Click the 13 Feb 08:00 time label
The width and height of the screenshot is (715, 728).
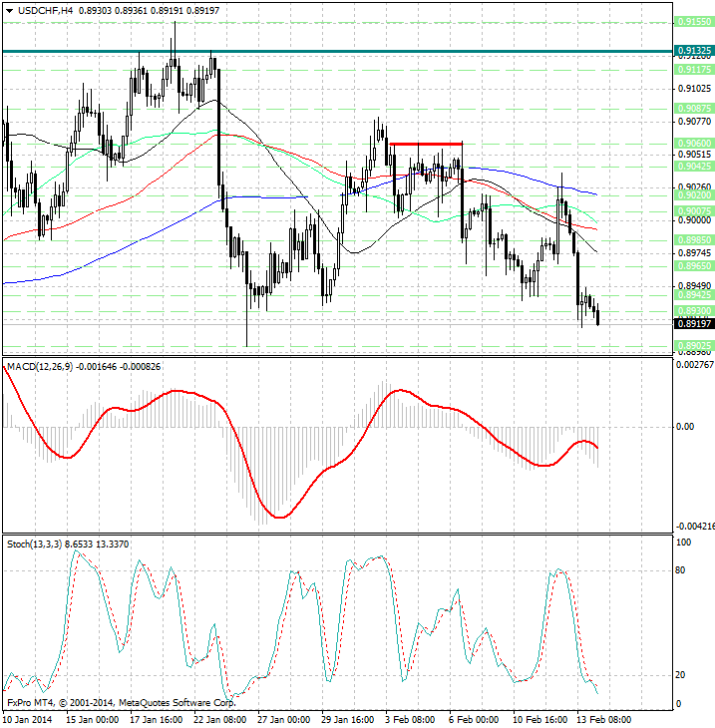(604, 720)
